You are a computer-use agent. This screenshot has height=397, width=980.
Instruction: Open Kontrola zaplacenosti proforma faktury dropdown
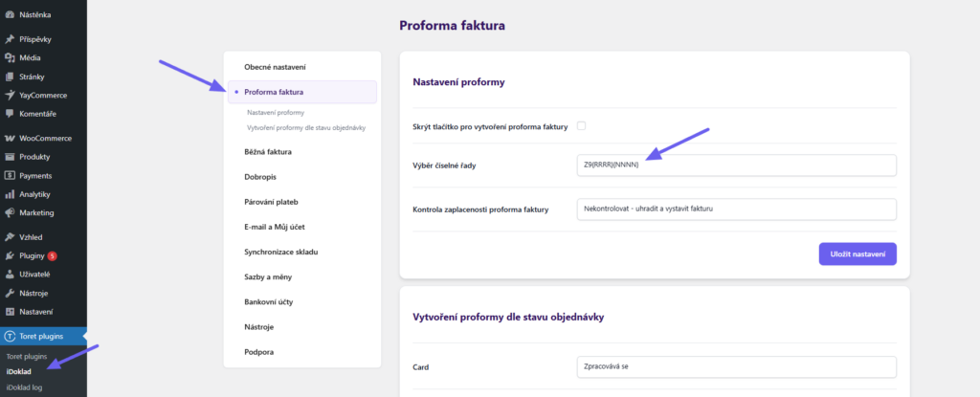point(737,210)
